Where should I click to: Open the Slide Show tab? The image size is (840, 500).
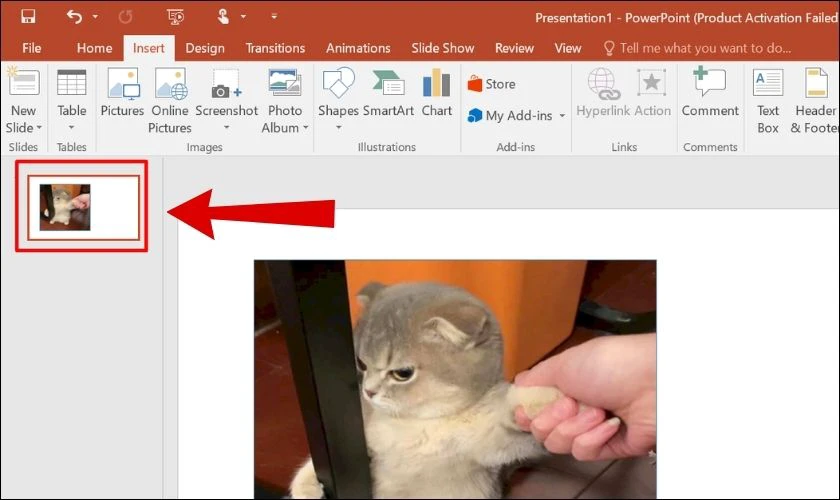(442, 48)
